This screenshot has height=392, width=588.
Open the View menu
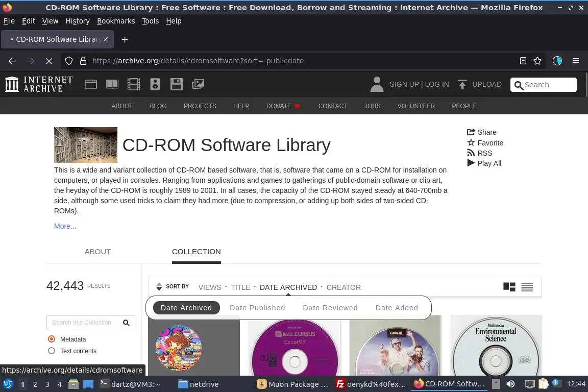pos(50,21)
